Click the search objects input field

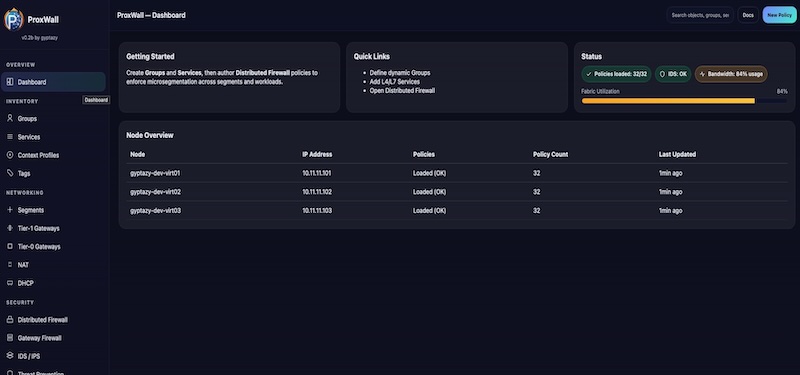tap(700, 15)
